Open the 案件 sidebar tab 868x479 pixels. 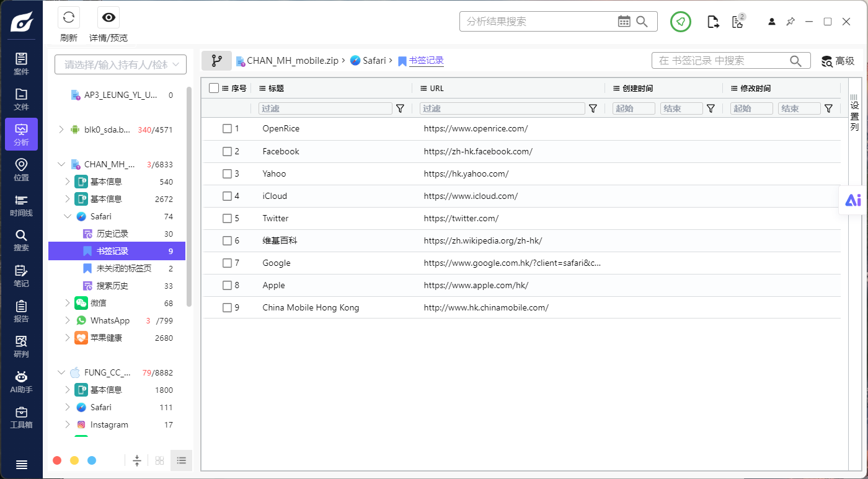pyautogui.click(x=21, y=64)
